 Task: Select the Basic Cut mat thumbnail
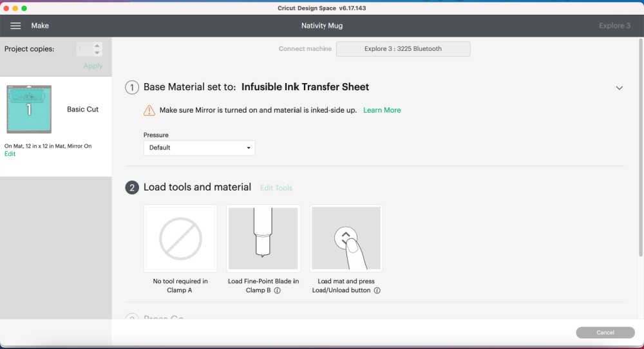(x=29, y=110)
